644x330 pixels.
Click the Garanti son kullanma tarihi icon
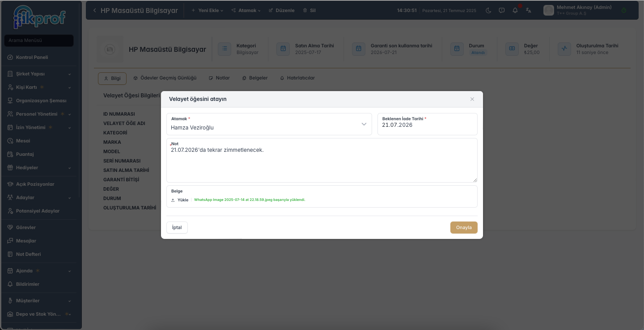tap(359, 49)
